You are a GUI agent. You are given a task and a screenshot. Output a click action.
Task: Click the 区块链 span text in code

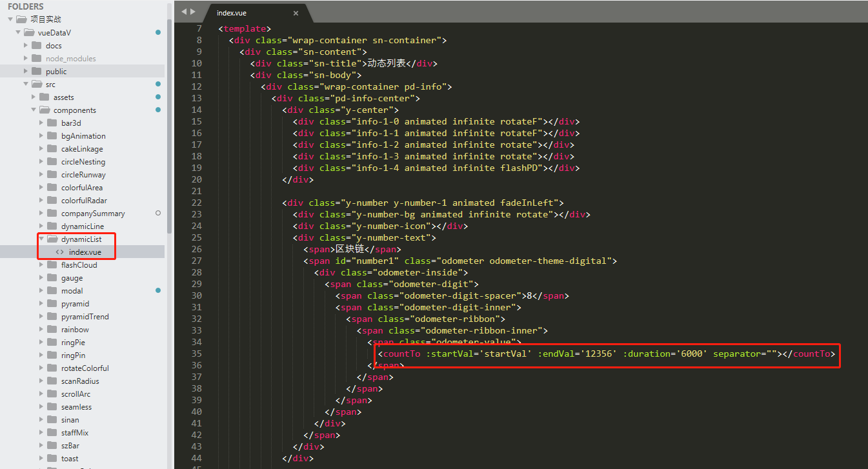[351, 249]
